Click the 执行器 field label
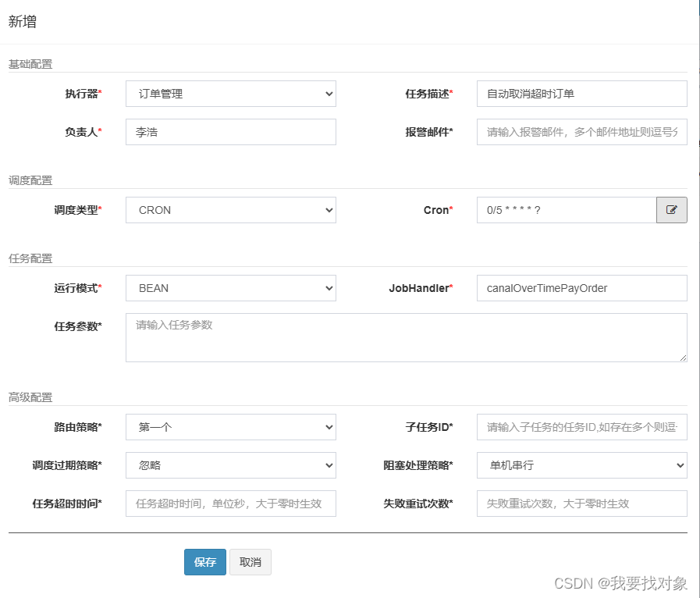Image resolution: width=700 pixels, height=598 pixels. pos(84,94)
